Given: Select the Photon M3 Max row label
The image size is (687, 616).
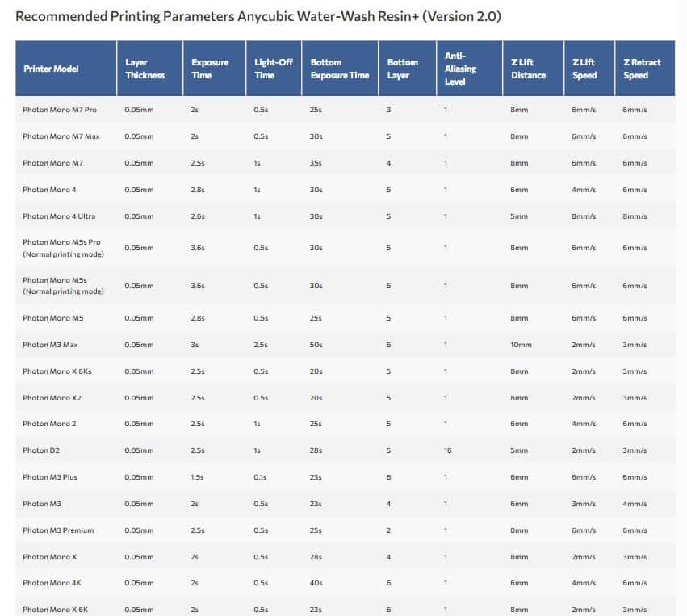Looking at the screenshot, I should (x=50, y=345).
